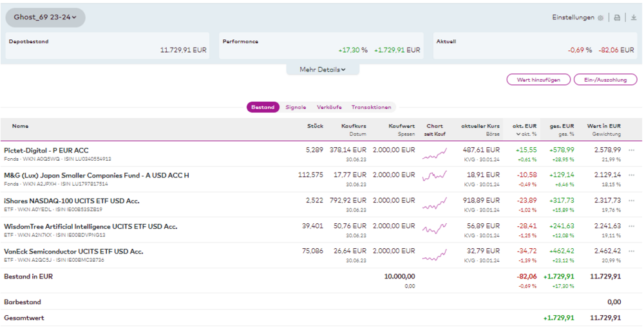The image size is (644, 328).
Task: Switch to the Verkäufe tab
Action: click(x=329, y=107)
